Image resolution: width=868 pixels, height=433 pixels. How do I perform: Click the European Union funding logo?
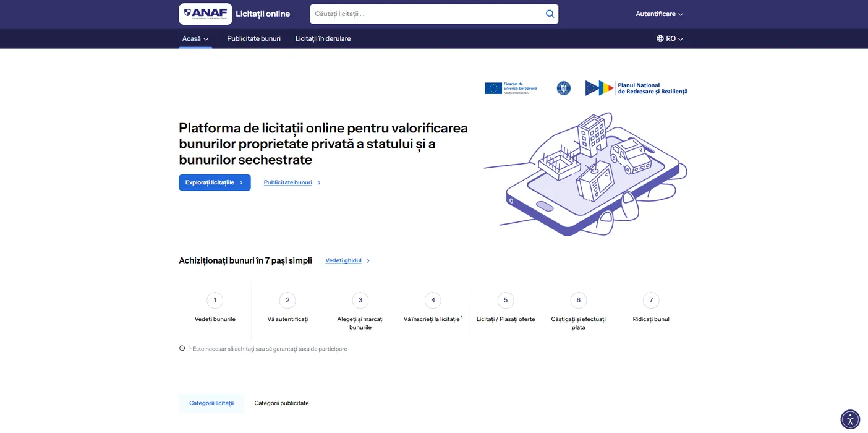(511, 88)
